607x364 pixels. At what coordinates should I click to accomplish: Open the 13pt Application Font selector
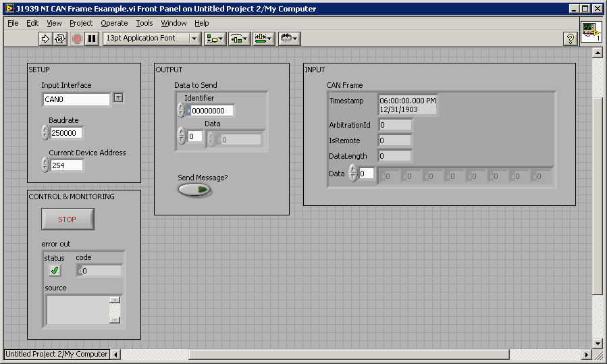152,38
